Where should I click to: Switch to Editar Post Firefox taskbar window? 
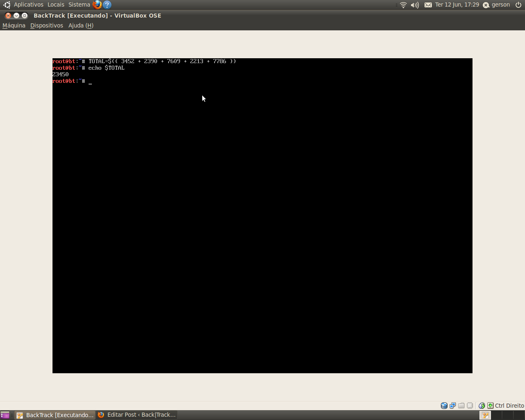pyautogui.click(x=137, y=415)
